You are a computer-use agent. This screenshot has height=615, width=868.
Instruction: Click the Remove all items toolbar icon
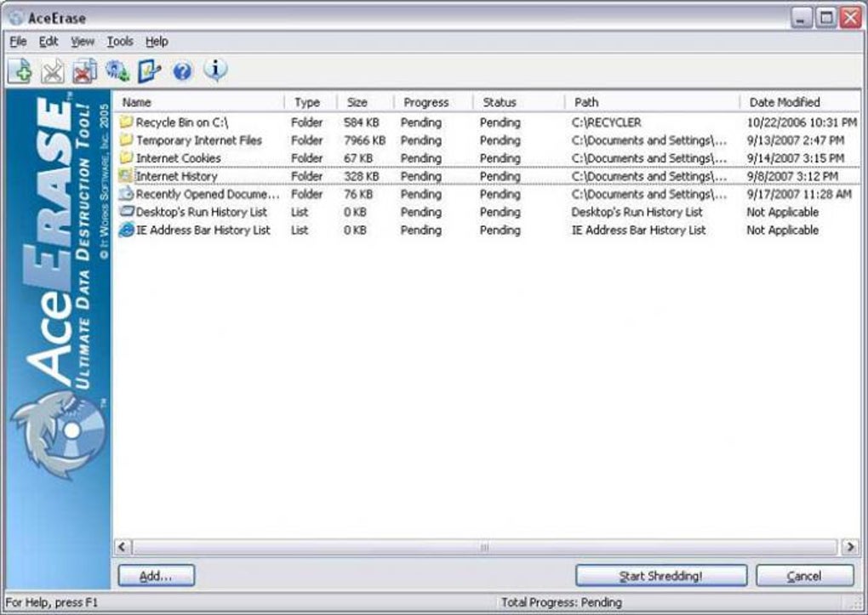[85, 72]
